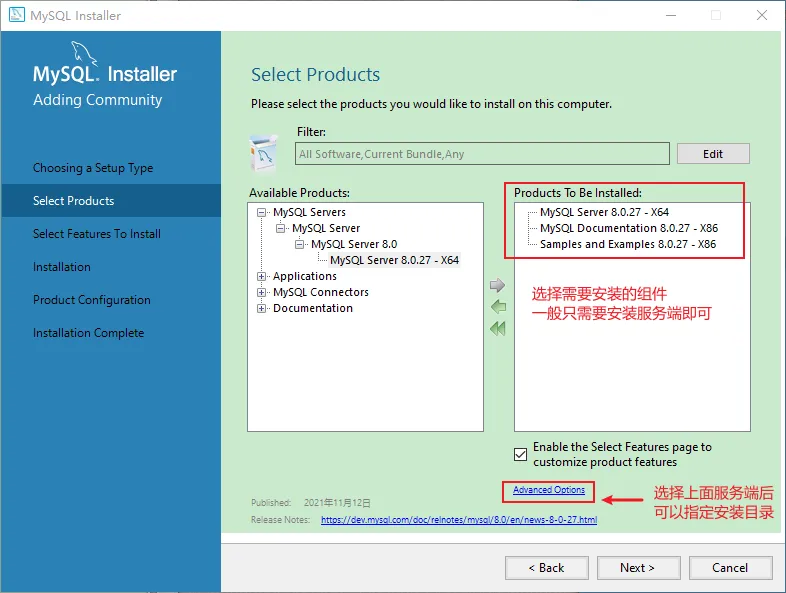The image size is (786, 593).
Task: Click the MySQL Installer title bar icon
Action: [15, 15]
